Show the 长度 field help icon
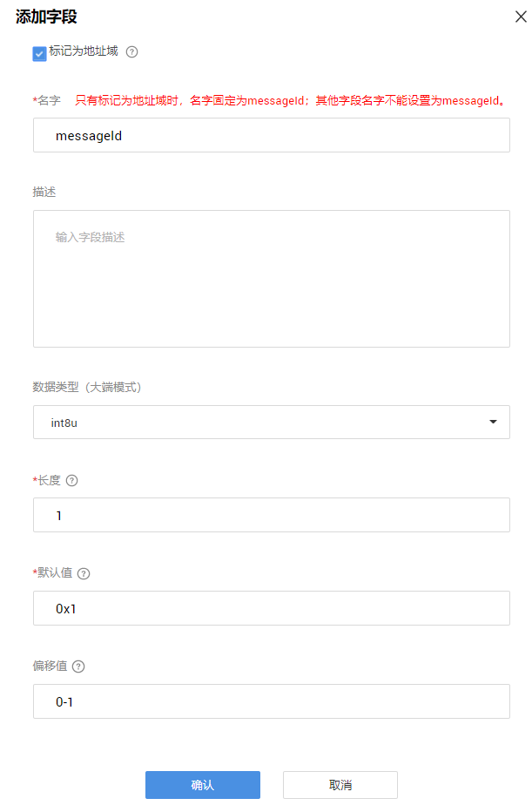The image size is (532, 812). tap(72, 481)
